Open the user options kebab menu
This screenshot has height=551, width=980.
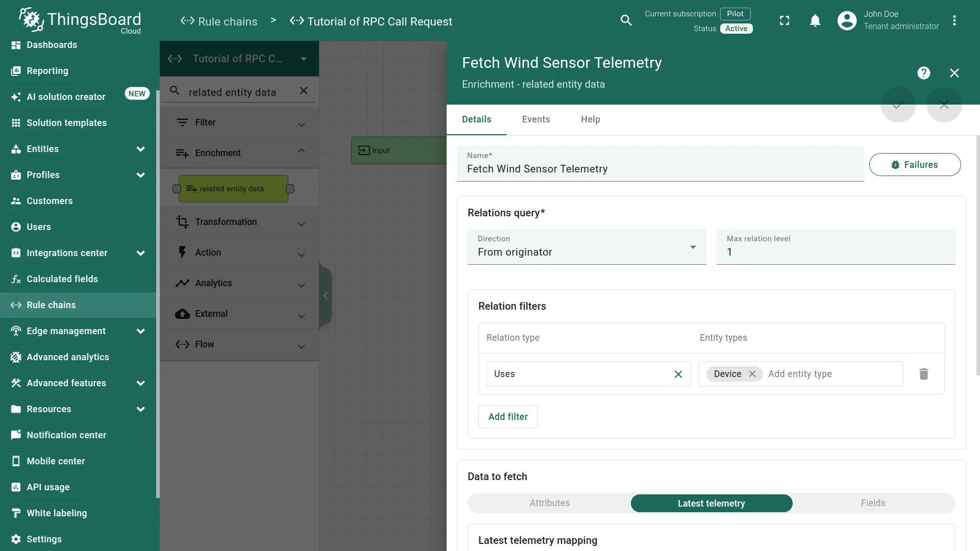(x=954, y=21)
